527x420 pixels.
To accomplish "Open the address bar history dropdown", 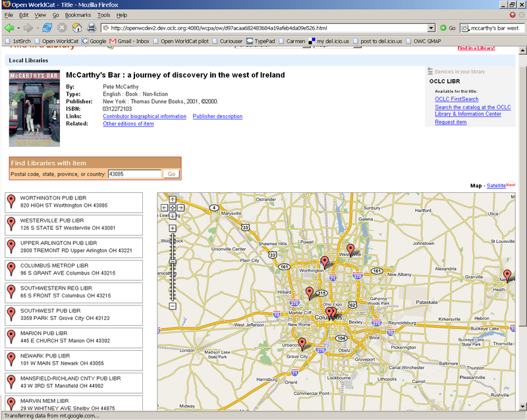I will pos(431,28).
